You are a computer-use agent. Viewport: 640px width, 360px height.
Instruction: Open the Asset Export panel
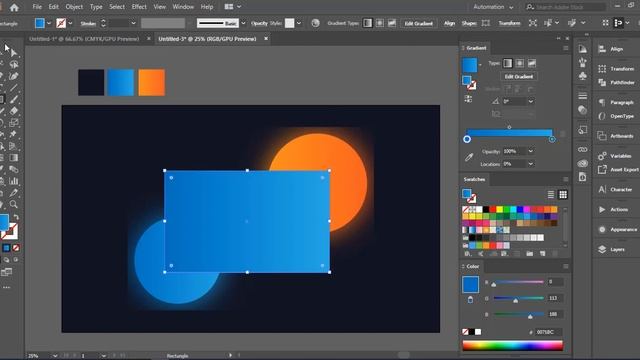(x=618, y=169)
